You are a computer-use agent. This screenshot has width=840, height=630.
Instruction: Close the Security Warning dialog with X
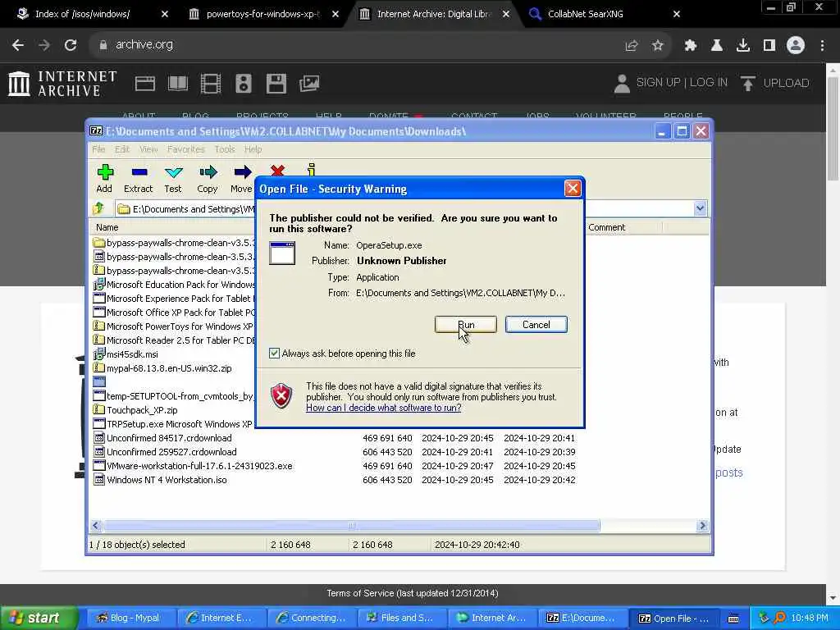(573, 189)
